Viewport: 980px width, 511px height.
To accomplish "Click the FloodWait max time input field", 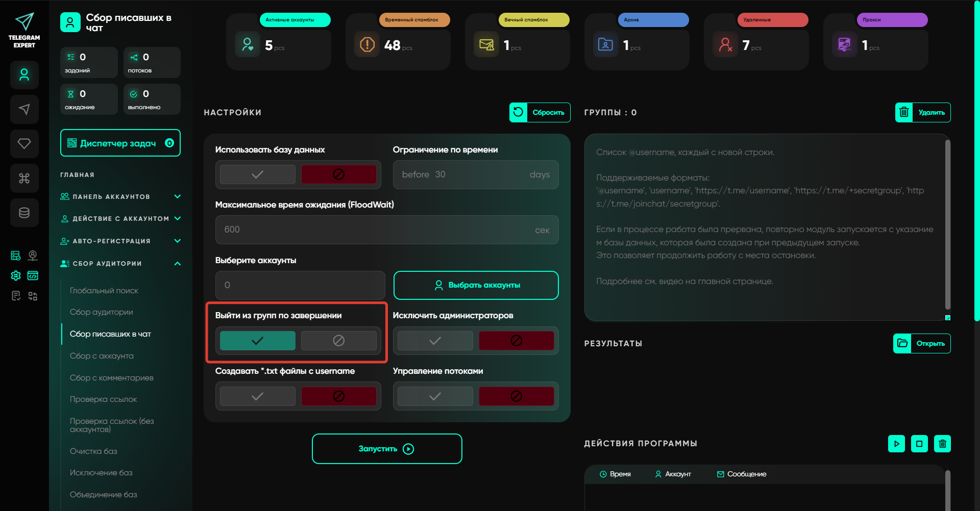I will 378,229.
